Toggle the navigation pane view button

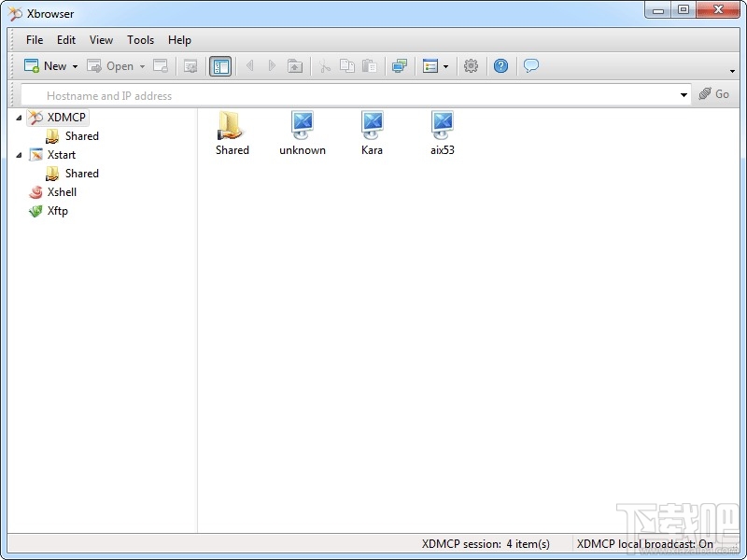(x=220, y=65)
